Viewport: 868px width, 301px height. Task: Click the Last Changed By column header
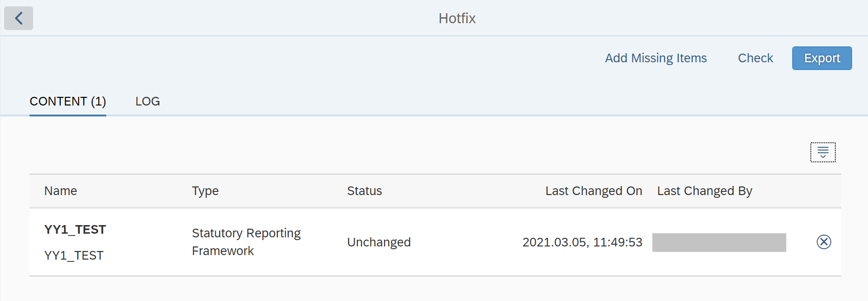(705, 191)
